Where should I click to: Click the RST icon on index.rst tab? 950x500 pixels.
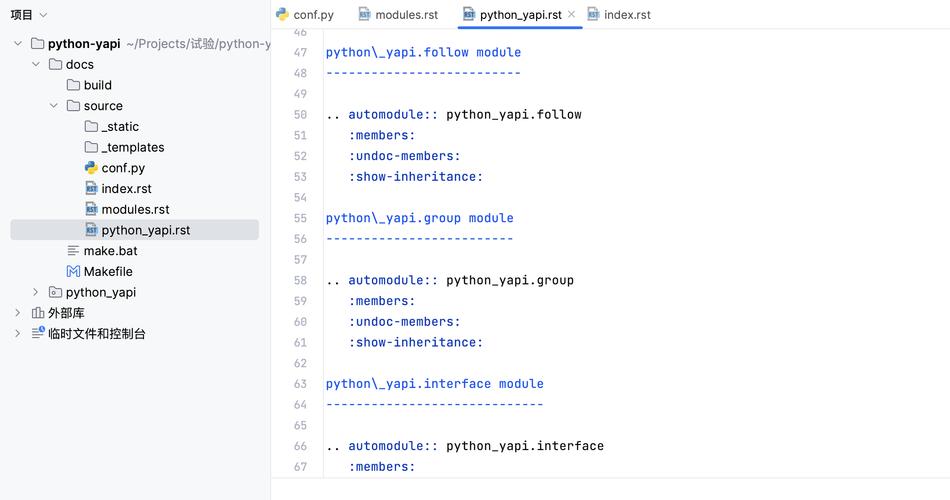coord(593,15)
